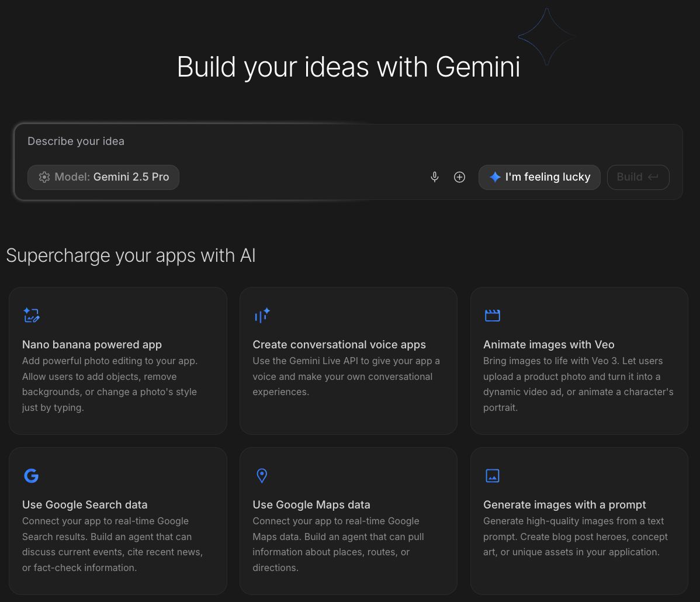The image size is (700, 602).
Task: Click the plus circle attach icon
Action: (x=459, y=177)
